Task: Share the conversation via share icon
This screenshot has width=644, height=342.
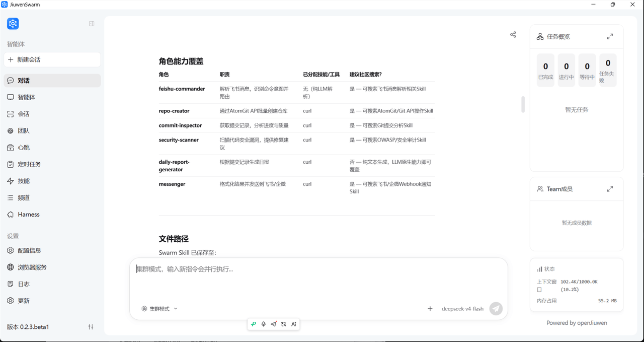Action: click(513, 35)
